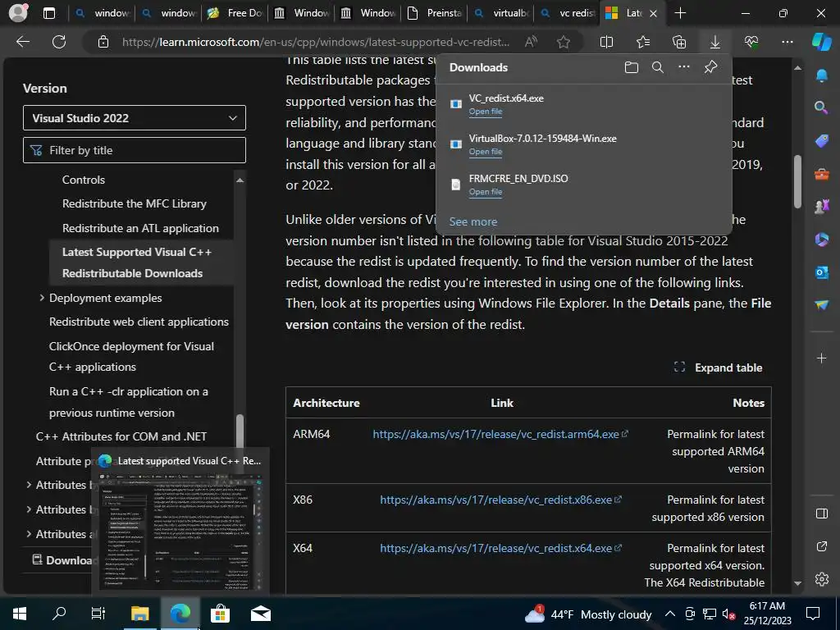The width and height of the screenshot is (840, 630).
Task: Open file for FRMCFRE_EN_DVD.ISO
Action: [x=486, y=192]
